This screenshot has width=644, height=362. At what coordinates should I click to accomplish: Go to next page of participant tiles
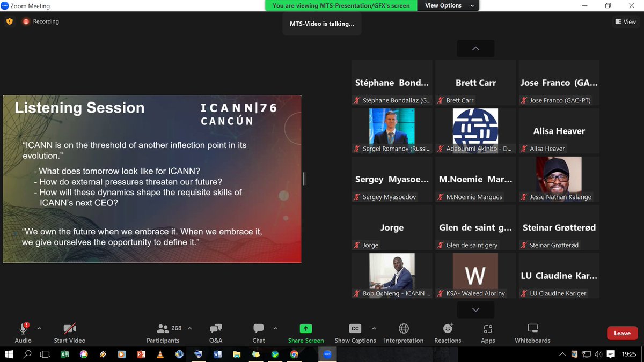(475, 310)
